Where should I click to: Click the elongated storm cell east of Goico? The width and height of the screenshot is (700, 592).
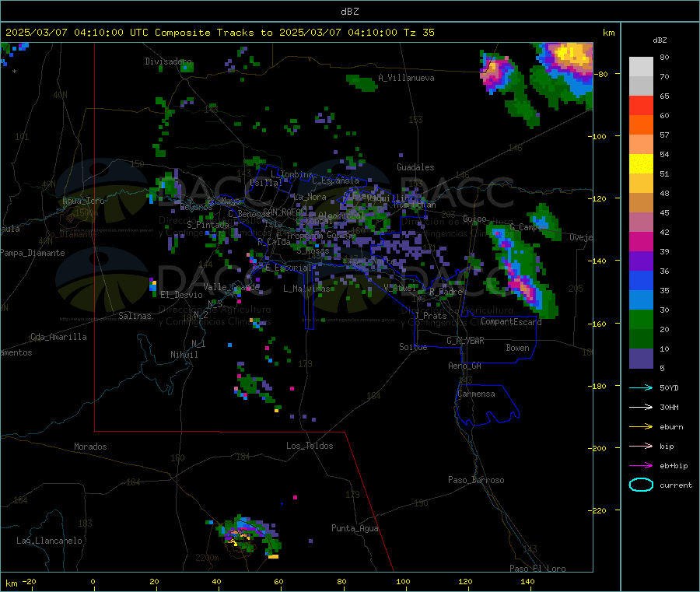click(x=523, y=272)
